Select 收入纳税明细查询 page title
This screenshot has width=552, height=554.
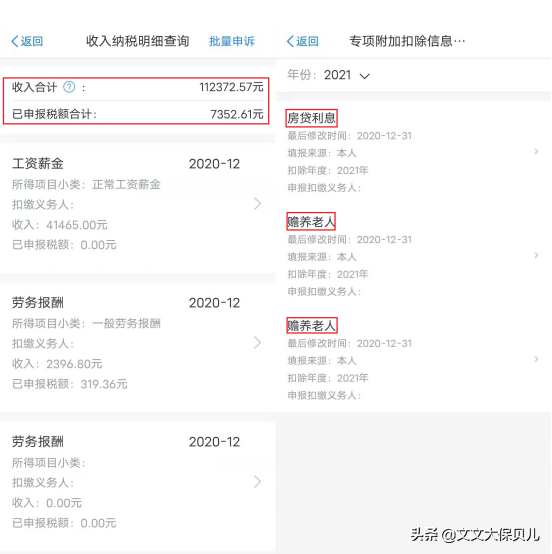137,41
